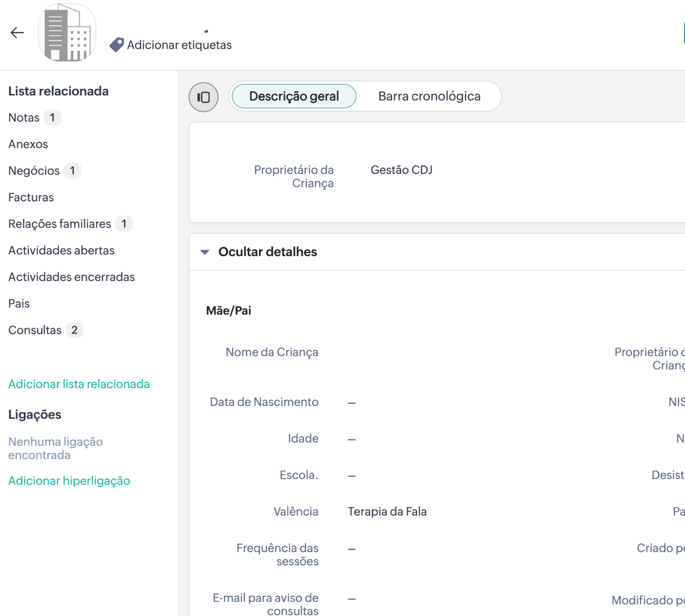Open Negócios related list

(34, 171)
